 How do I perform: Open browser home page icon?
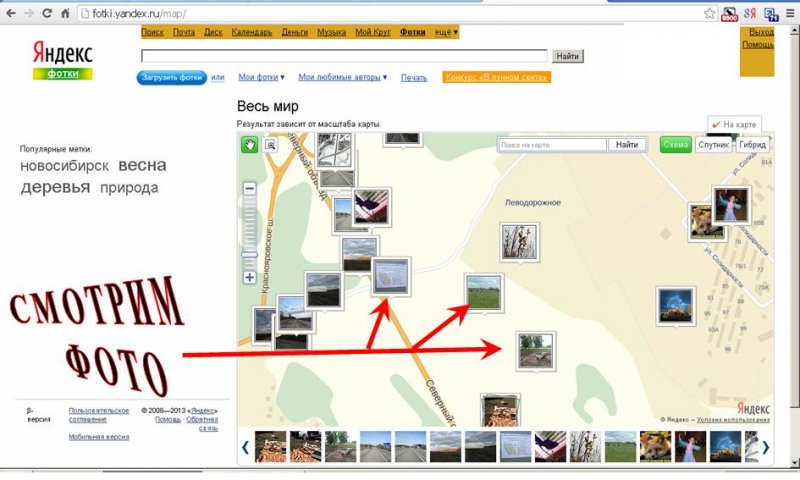tap(65, 14)
